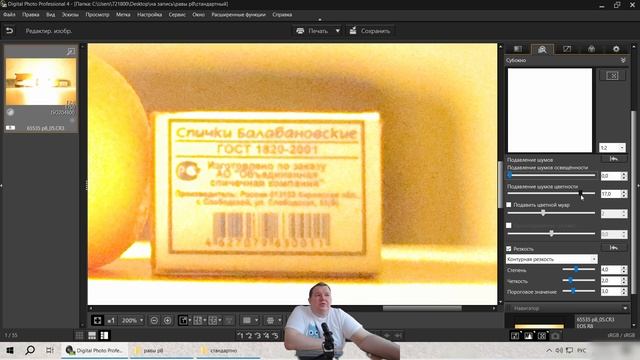The image size is (640, 360).
Task: Open the Печать button dropdown arrow
Action: tap(338, 31)
